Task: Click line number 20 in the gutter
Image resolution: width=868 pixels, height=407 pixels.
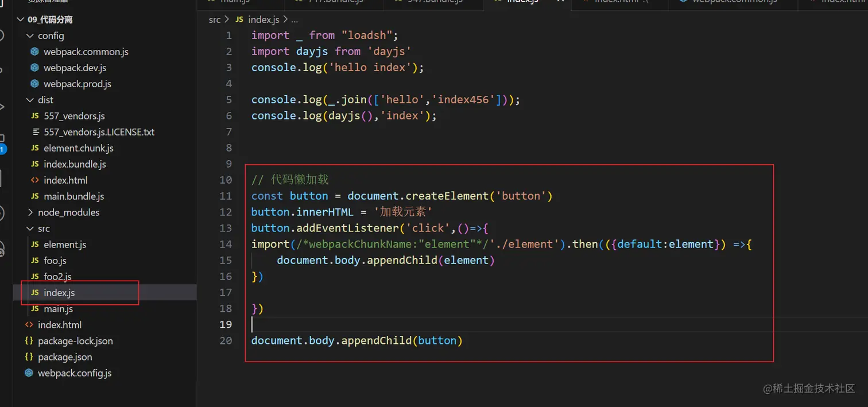Action: (226, 341)
